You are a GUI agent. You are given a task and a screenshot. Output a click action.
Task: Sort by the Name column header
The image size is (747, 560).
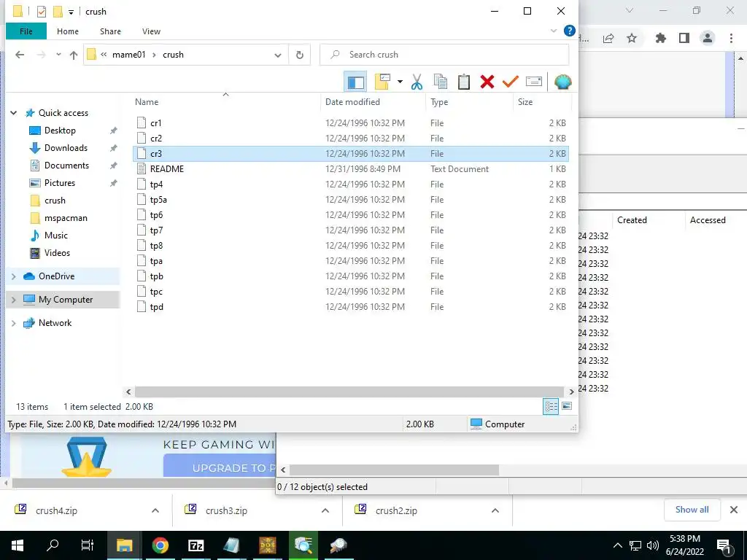click(226, 102)
